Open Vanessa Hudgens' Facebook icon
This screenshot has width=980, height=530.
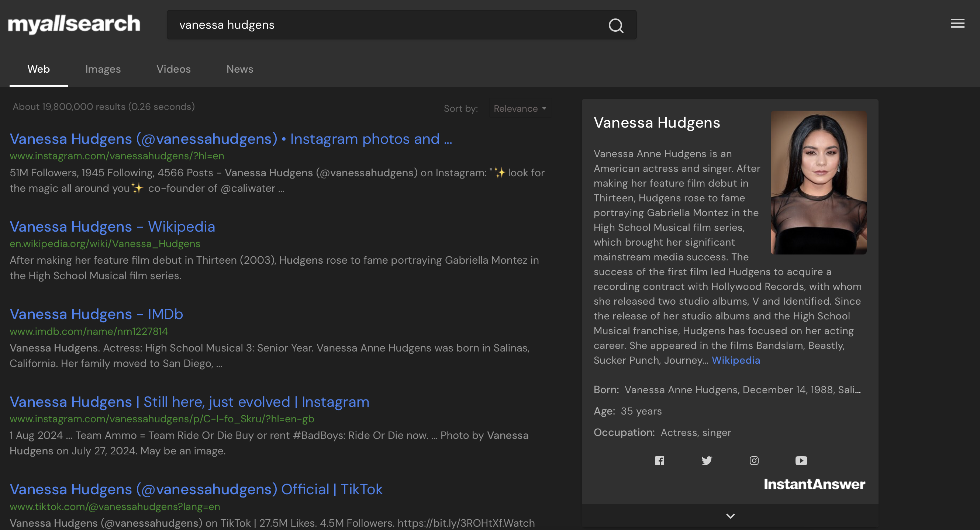pos(659,460)
